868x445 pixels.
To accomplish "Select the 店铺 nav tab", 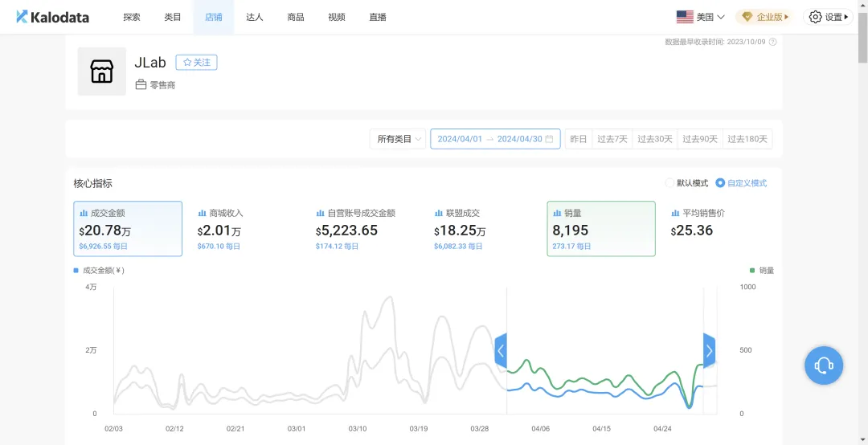I will click(214, 17).
